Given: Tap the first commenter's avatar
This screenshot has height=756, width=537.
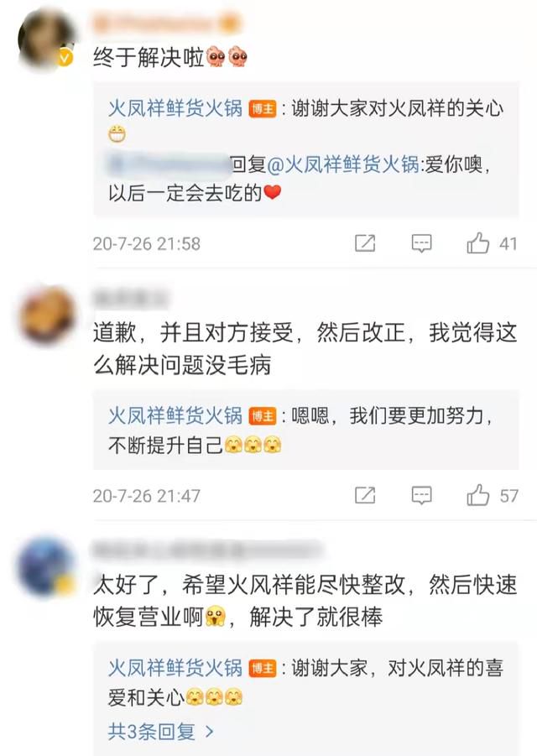Looking at the screenshot, I should point(46,39).
